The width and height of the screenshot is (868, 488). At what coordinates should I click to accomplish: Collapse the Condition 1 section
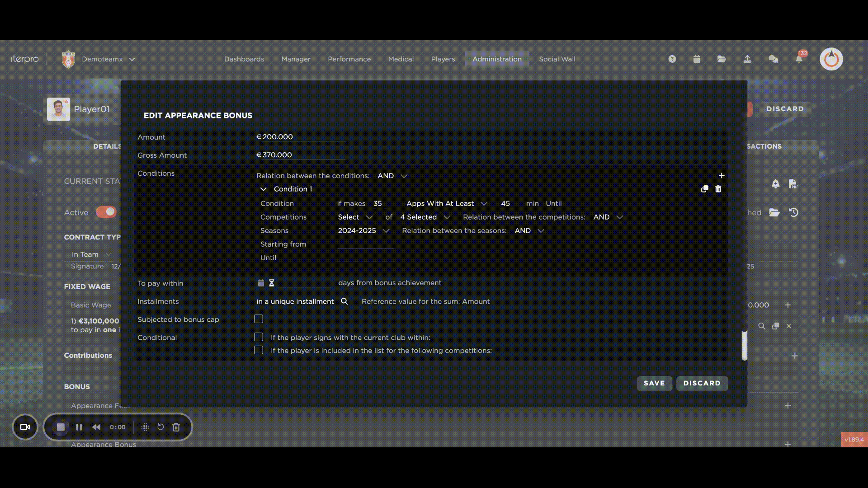264,189
